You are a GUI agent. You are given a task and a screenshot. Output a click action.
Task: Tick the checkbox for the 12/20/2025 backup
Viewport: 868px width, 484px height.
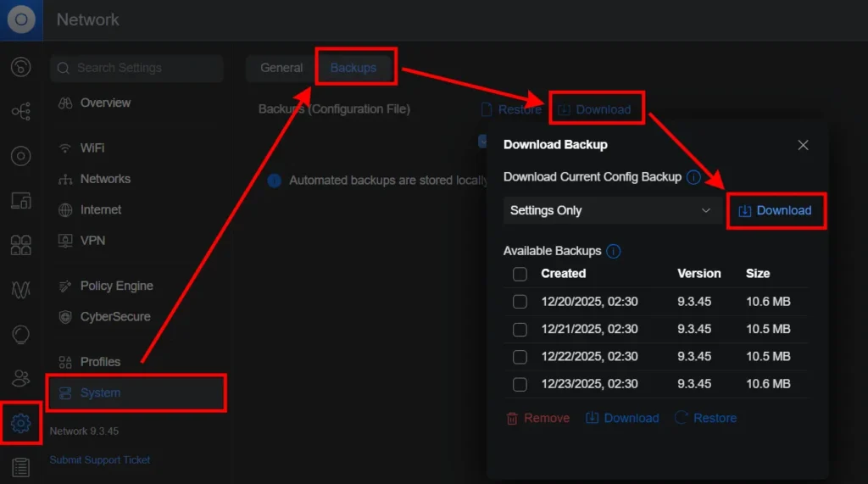tap(520, 302)
